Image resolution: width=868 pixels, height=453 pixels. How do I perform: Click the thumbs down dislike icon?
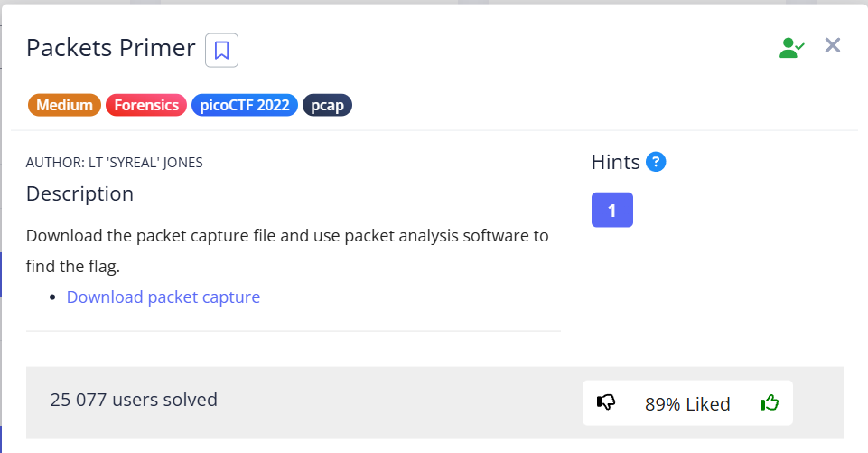(606, 403)
